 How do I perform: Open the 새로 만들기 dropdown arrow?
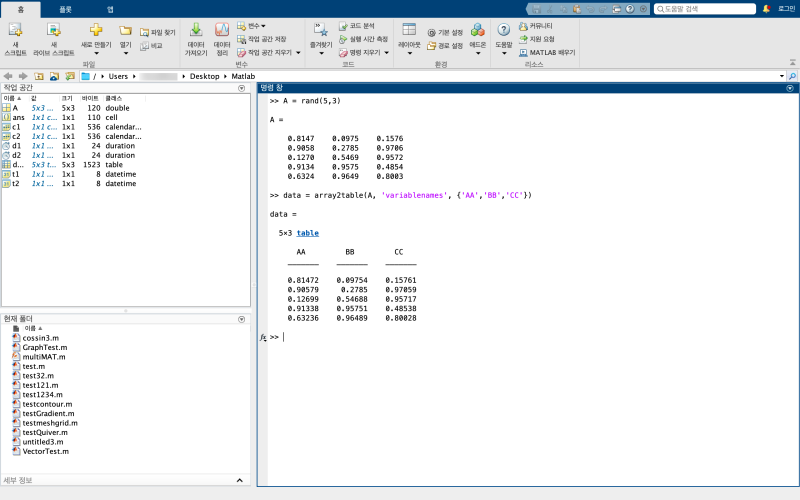(96, 53)
